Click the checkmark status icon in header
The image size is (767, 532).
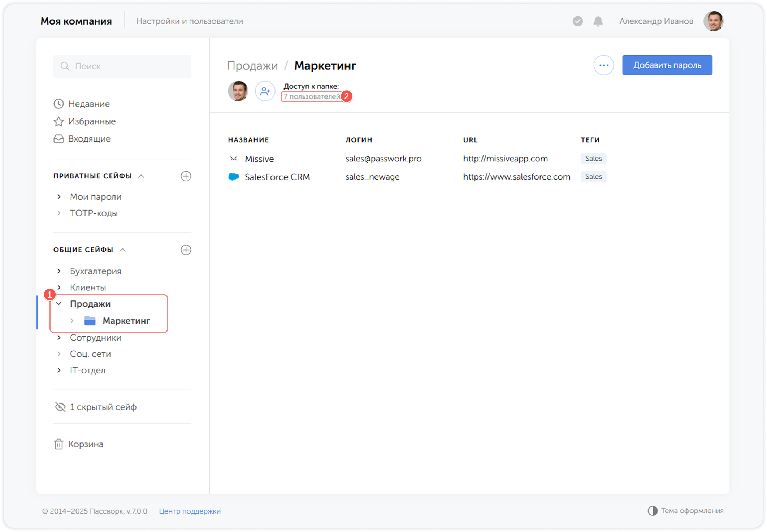577,21
